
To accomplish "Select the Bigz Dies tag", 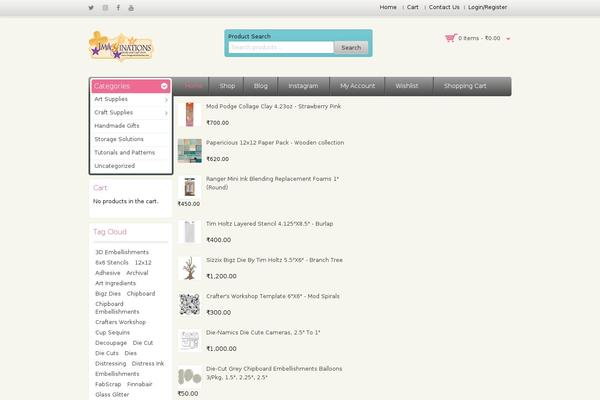I will pos(108,294).
